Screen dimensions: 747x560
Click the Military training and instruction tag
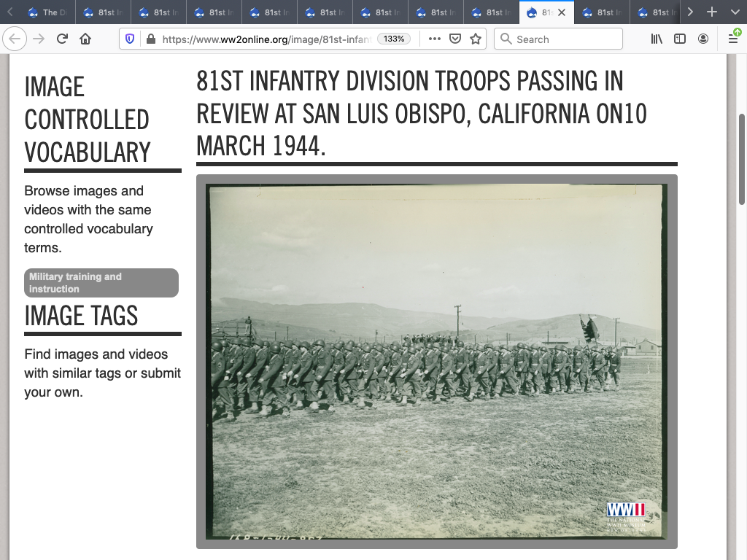coord(101,283)
